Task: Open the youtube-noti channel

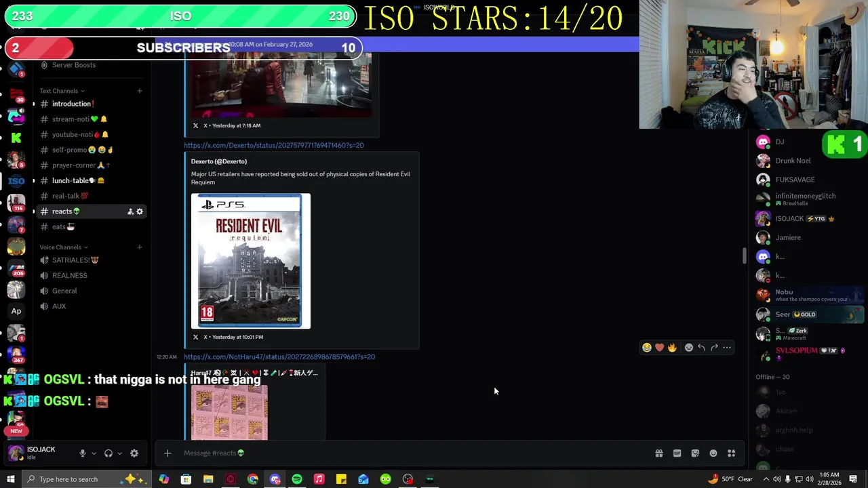Action: click(92, 135)
